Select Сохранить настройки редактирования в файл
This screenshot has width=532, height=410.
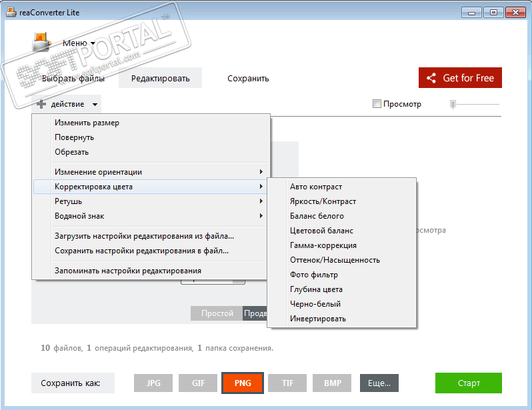pos(150,251)
